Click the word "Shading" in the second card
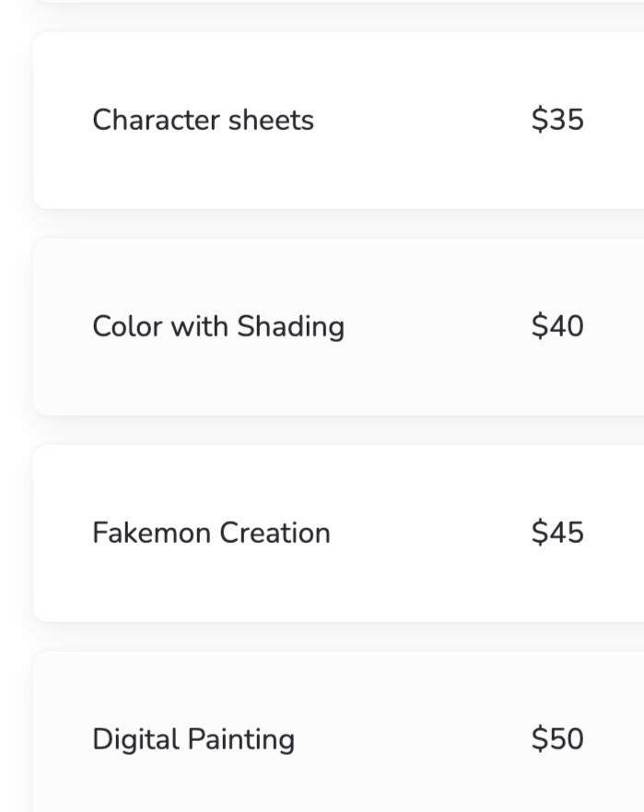 (x=290, y=328)
